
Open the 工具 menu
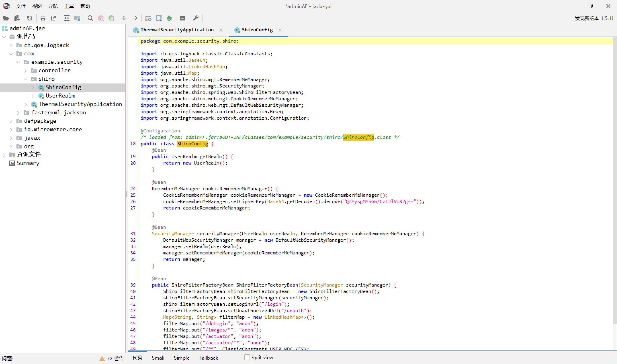[x=69, y=6]
